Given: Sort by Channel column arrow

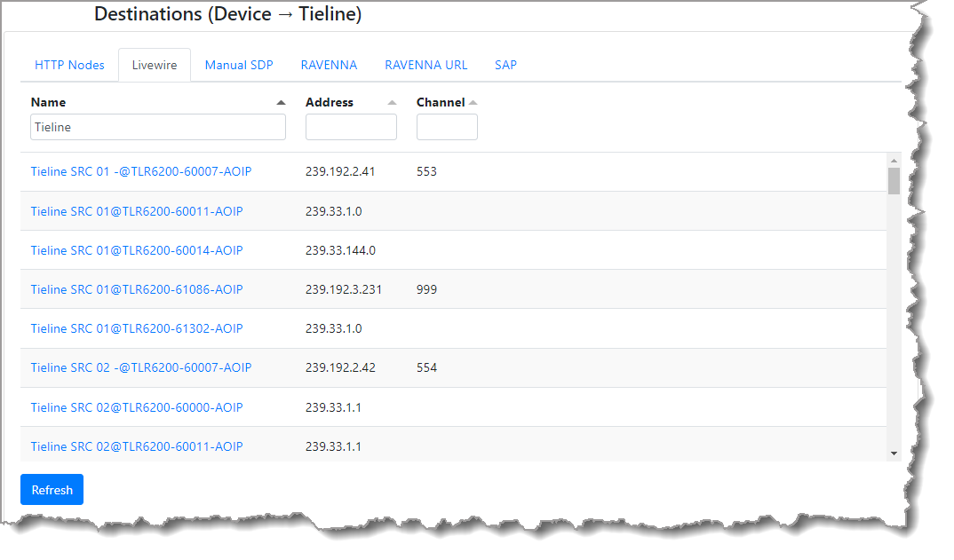Looking at the screenshot, I should click(473, 103).
